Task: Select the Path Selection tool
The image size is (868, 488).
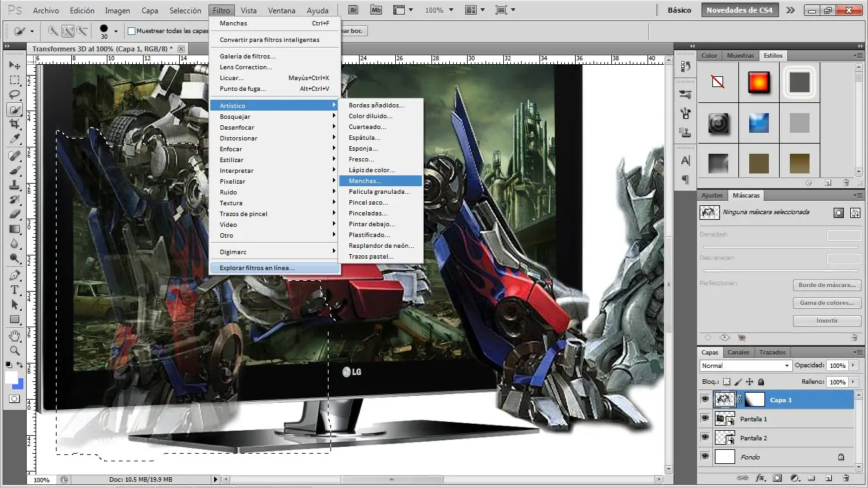Action: pos(15,304)
